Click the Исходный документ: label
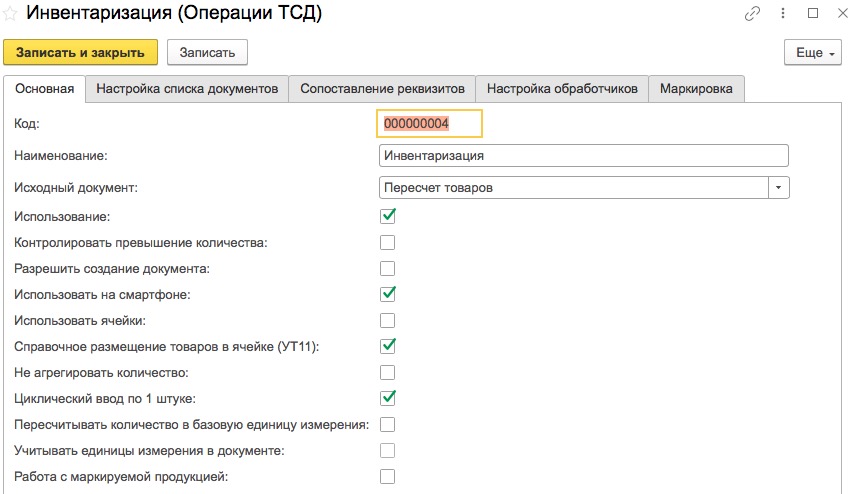This screenshot has width=850, height=494. 76,188
